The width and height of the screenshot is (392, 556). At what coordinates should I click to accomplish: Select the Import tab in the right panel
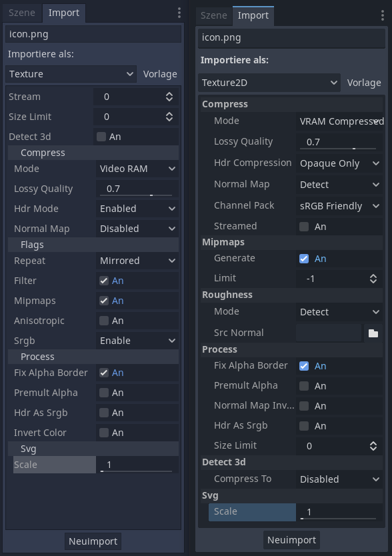[x=253, y=16]
